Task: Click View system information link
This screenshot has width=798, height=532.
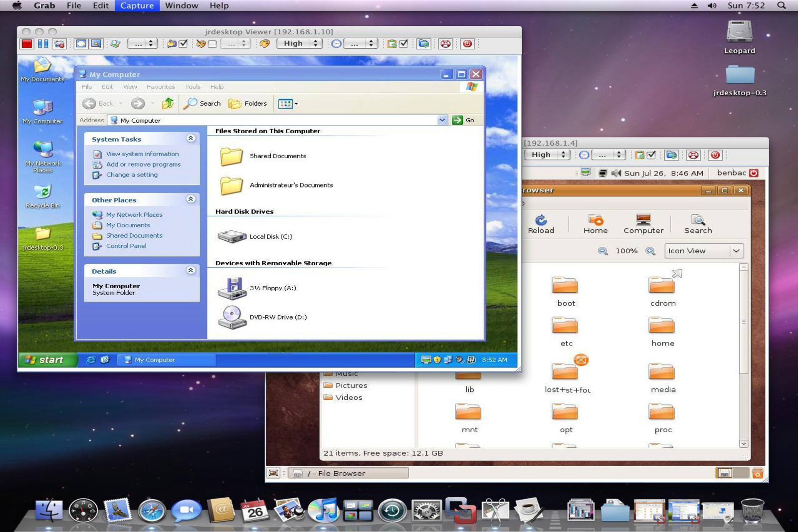Action: 142,154
